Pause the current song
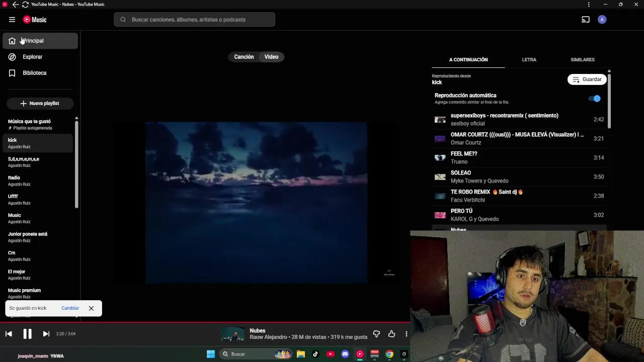Screen dimensions: 644x362 [x=27, y=334]
